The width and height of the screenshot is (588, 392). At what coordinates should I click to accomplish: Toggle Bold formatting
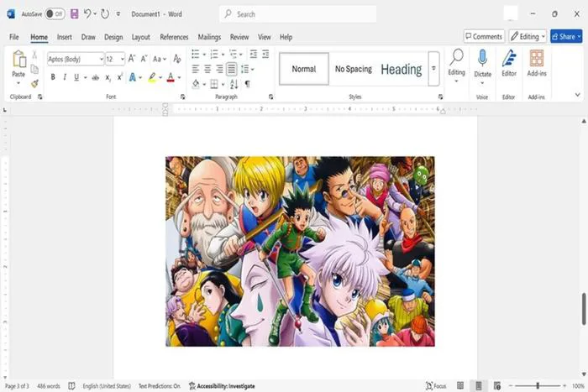(x=53, y=77)
